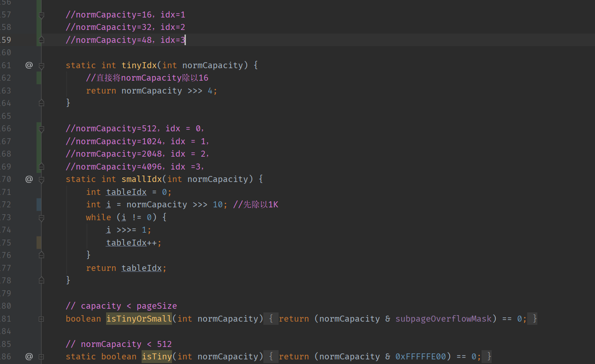Image resolution: width=595 pixels, height=364 pixels.
Task: Click the 'while' keyword
Action: (99, 217)
